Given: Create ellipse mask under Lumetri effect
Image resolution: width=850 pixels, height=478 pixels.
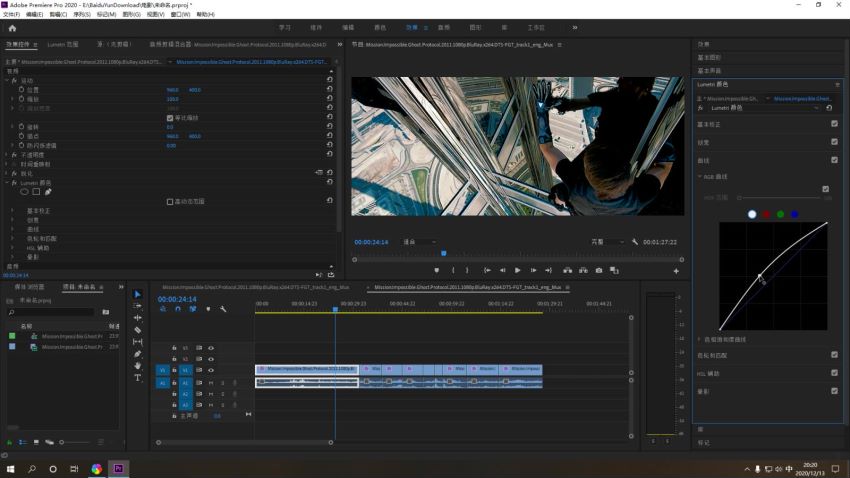Looking at the screenshot, I should 24,192.
